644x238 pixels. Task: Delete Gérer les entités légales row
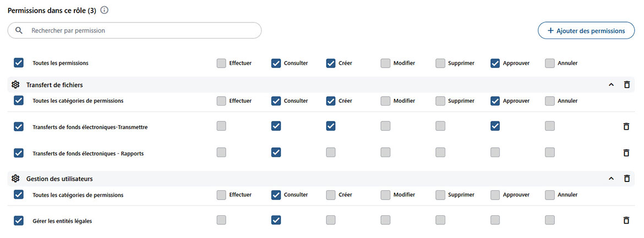[626, 220]
